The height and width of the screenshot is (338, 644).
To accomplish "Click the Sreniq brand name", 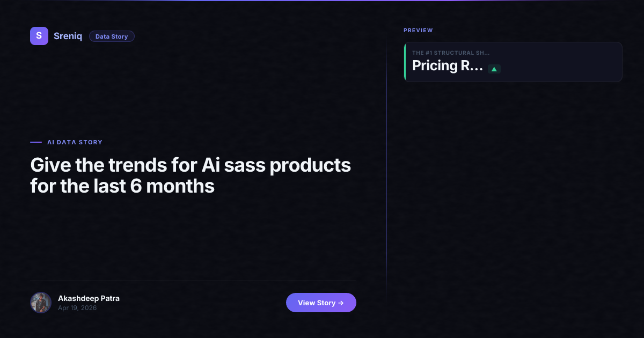I will [68, 36].
